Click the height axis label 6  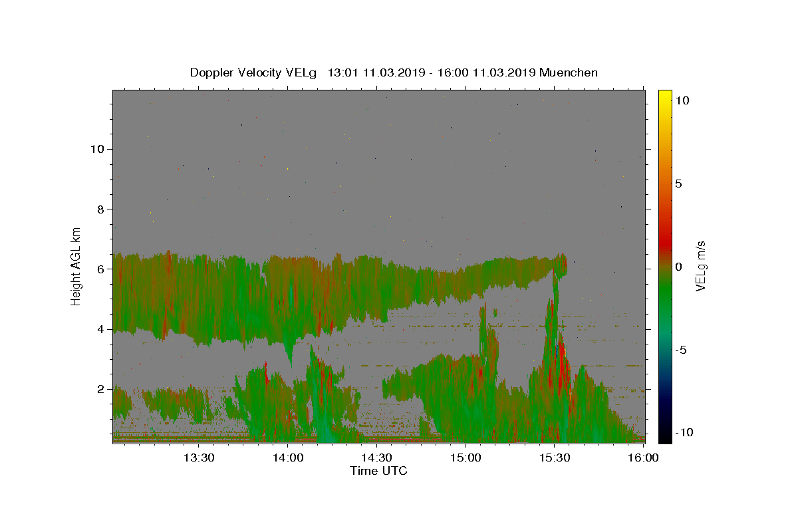[101, 269]
